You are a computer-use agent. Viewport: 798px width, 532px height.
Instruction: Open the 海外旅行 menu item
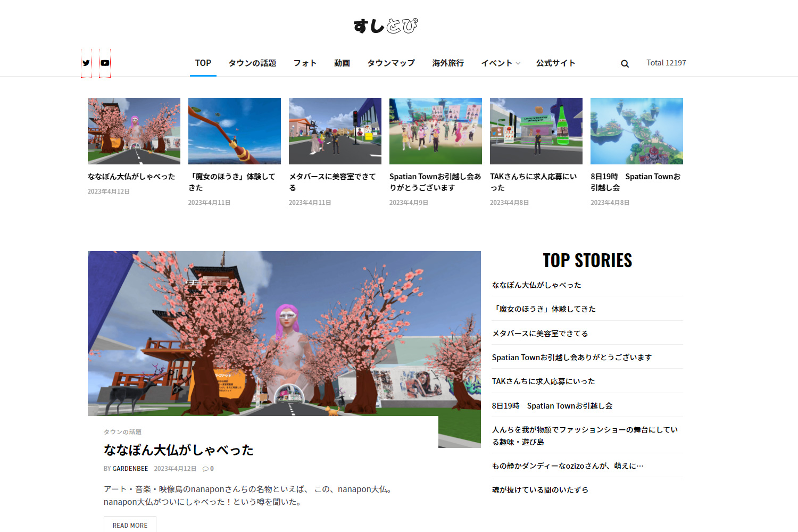pyautogui.click(x=447, y=63)
